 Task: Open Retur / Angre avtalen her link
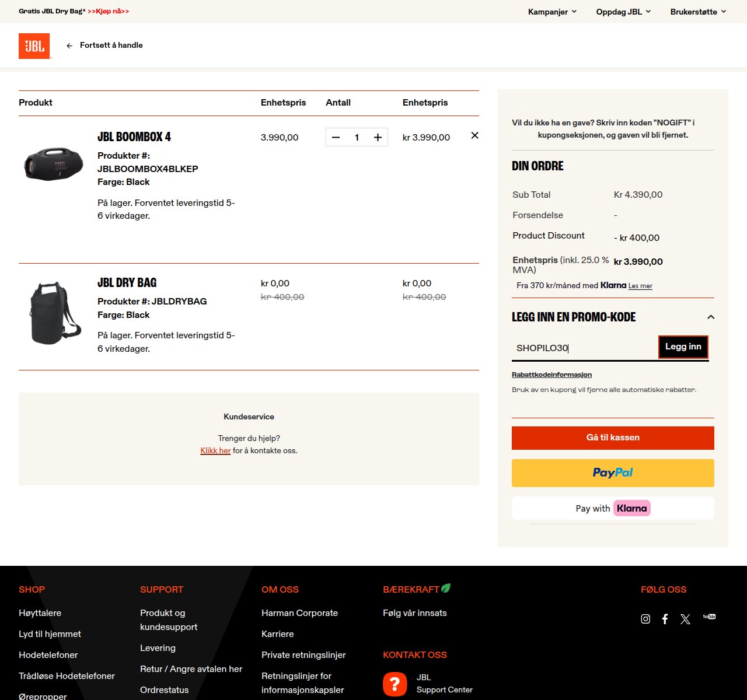pyautogui.click(x=191, y=668)
